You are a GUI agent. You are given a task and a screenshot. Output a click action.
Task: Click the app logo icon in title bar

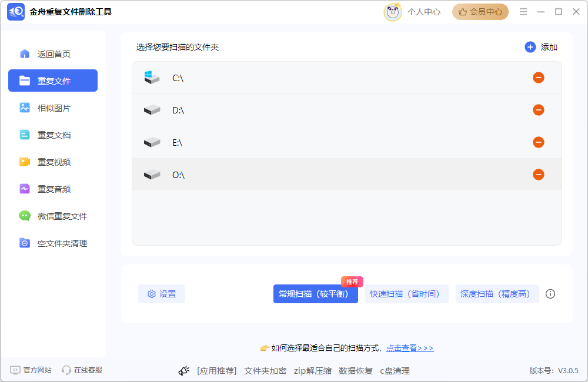16,12
